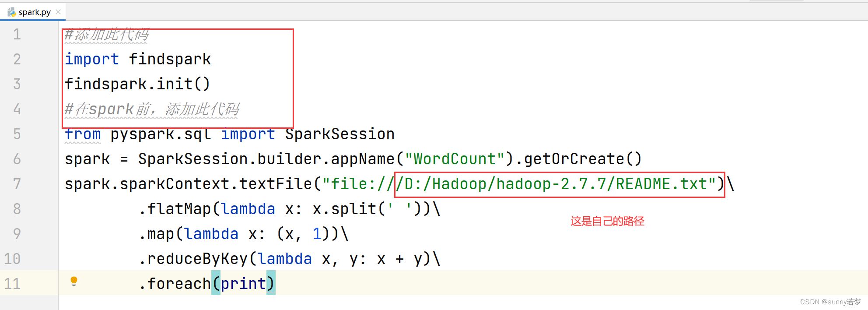Click line number 11 in the gutter
The image size is (868, 310).
(x=12, y=284)
